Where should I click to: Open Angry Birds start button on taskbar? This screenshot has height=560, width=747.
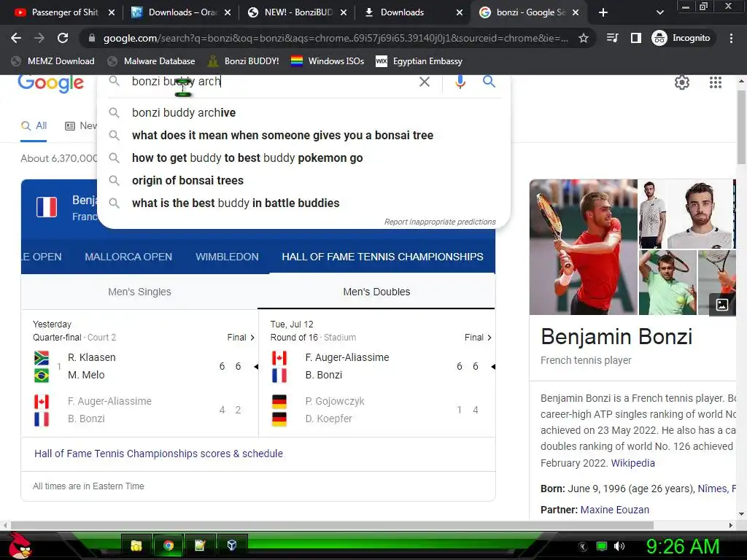[20, 545]
